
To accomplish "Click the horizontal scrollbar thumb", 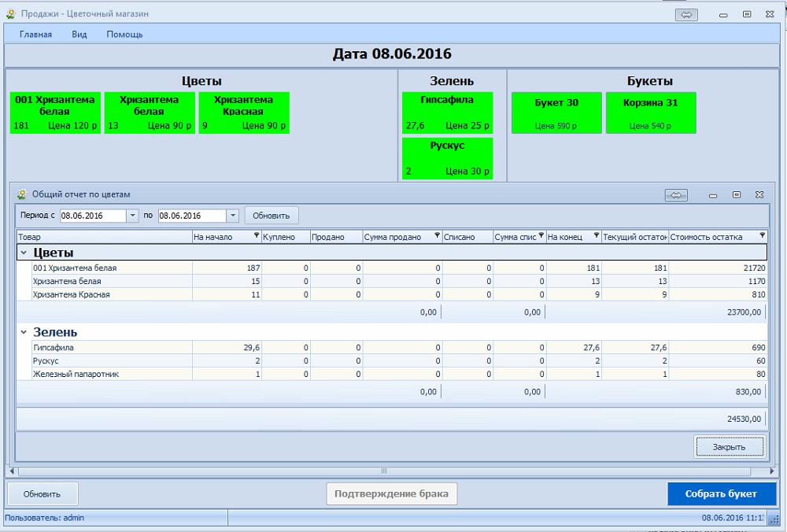I will (384, 471).
